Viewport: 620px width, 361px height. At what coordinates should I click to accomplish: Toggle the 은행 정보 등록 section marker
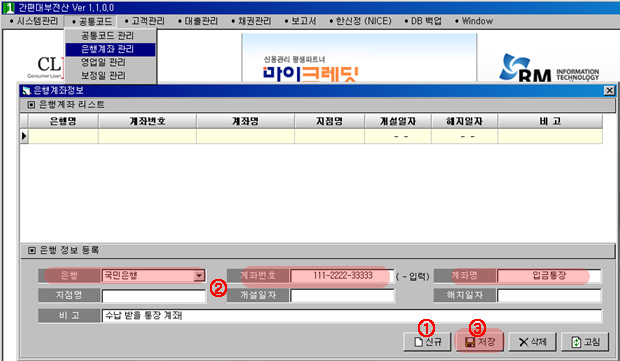tap(32, 250)
